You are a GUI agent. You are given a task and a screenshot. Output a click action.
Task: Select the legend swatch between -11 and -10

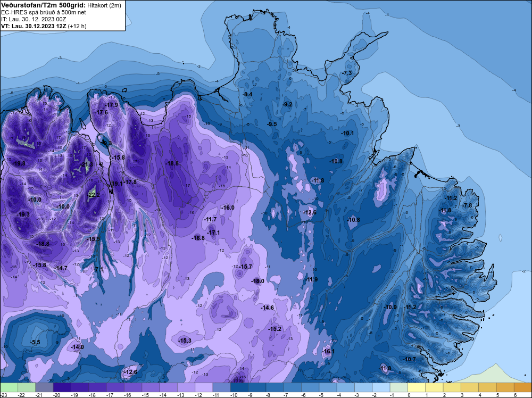coord(221,387)
